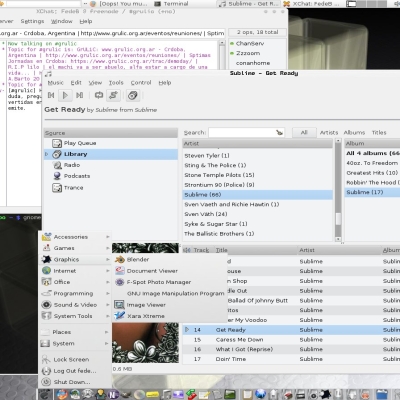This screenshot has width=400, height=400.
Task: Click the Artist list scrollbar thumb
Action: tap(338, 219)
